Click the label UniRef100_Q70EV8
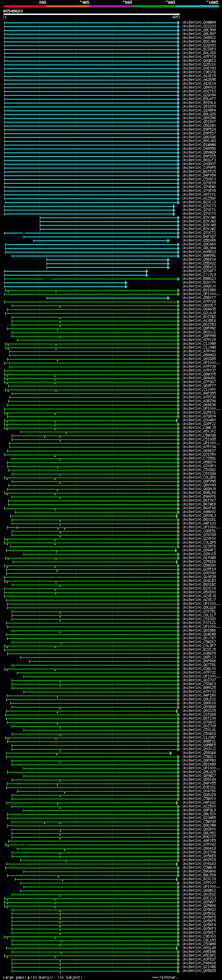 pos(199,191)
